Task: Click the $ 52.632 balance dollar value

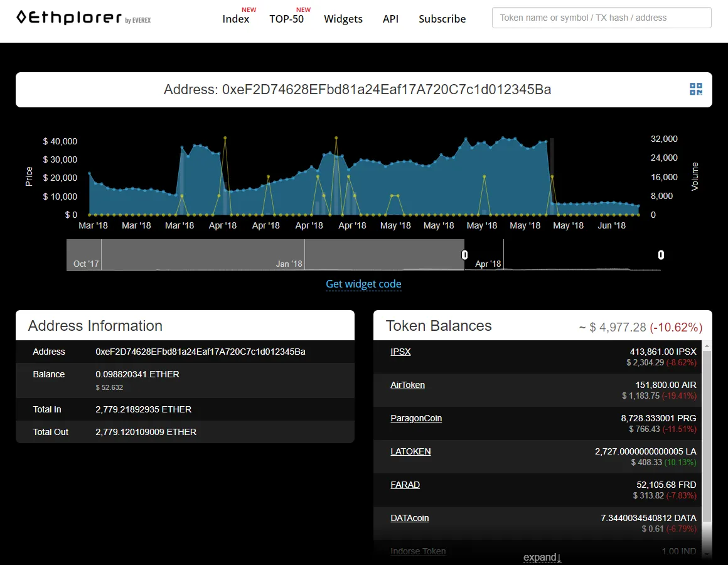Action: (109, 387)
